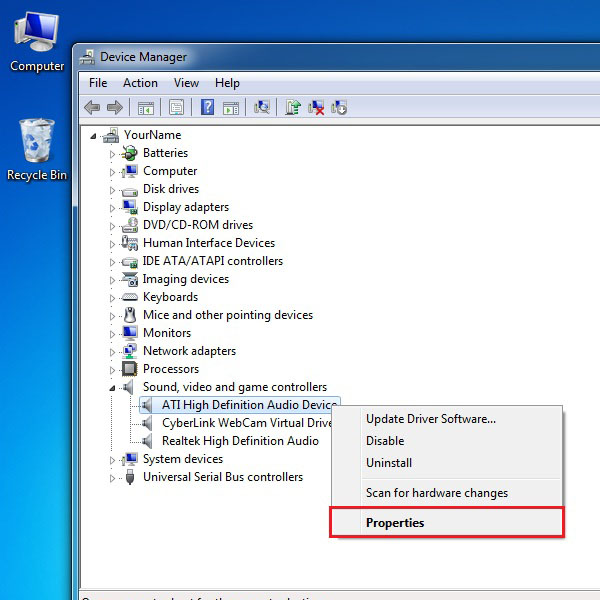This screenshot has width=600, height=600.
Task: Expand the Monitors node
Action: [x=112, y=334]
